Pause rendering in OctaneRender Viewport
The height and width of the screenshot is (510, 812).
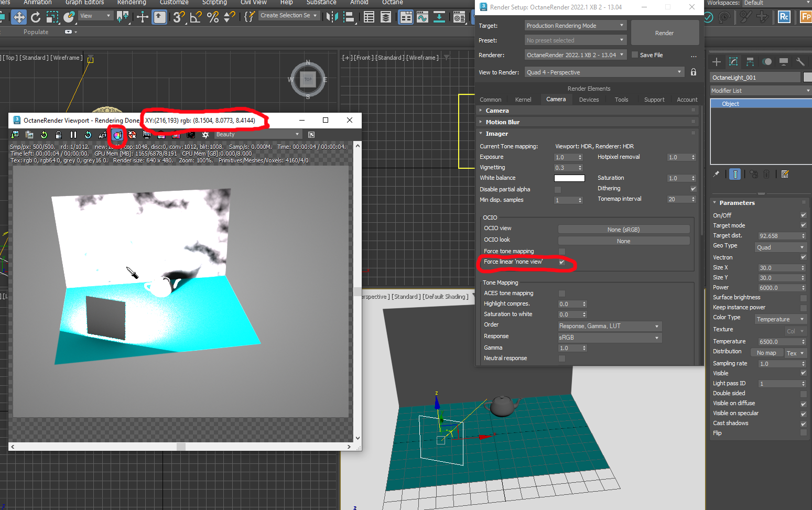pyautogui.click(x=73, y=135)
